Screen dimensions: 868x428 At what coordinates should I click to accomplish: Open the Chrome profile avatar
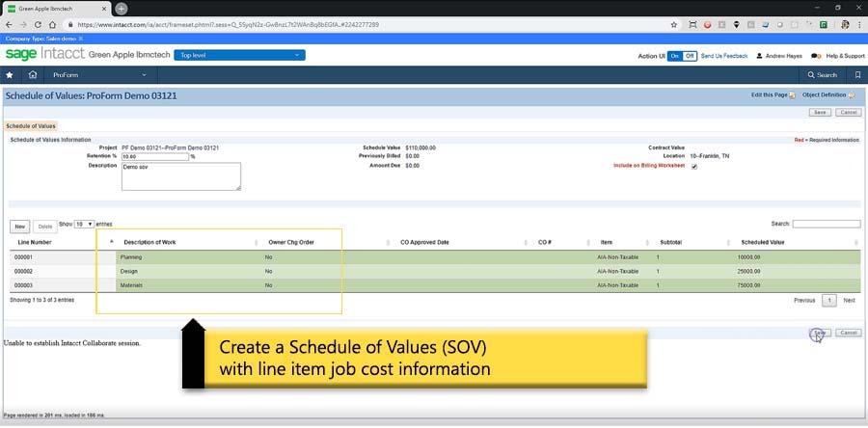(x=845, y=25)
